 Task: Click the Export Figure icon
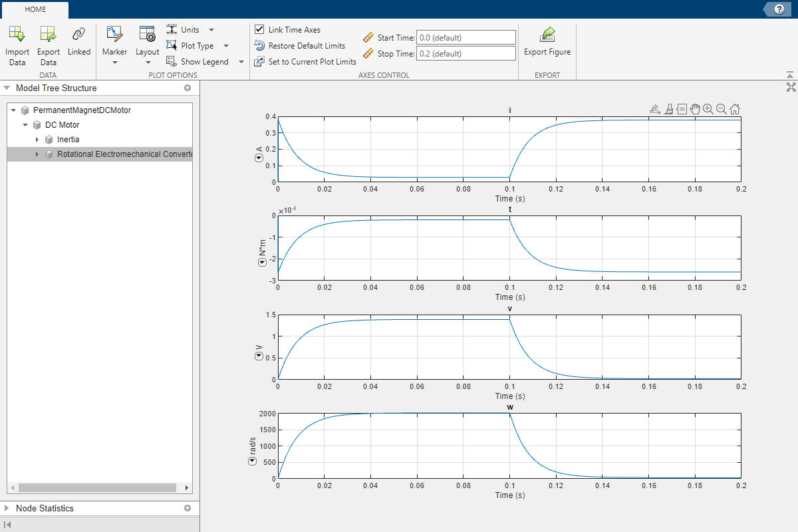pyautogui.click(x=547, y=35)
